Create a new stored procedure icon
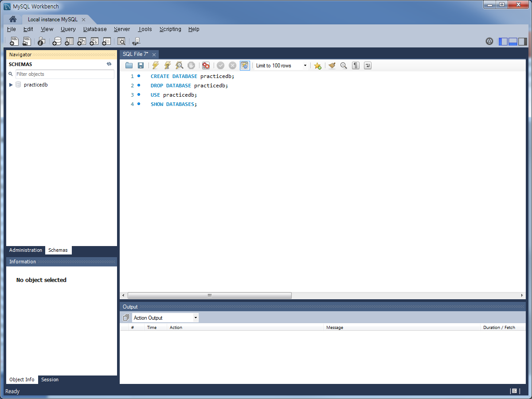Viewport: 532px width, 399px height. pyautogui.click(x=94, y=41)
